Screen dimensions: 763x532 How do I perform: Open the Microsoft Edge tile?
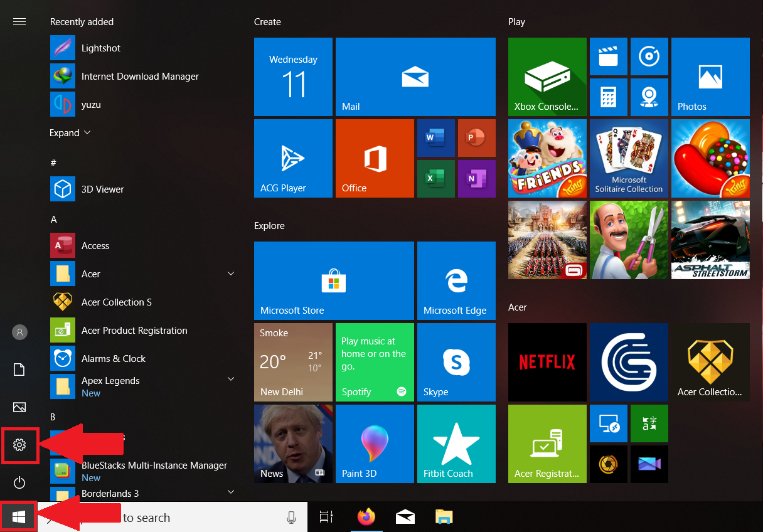[x=456, y=280]
